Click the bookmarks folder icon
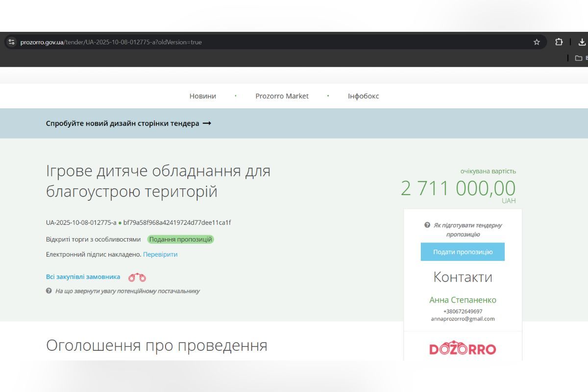The height and width of the screenshot is (392, 588). 579,58
